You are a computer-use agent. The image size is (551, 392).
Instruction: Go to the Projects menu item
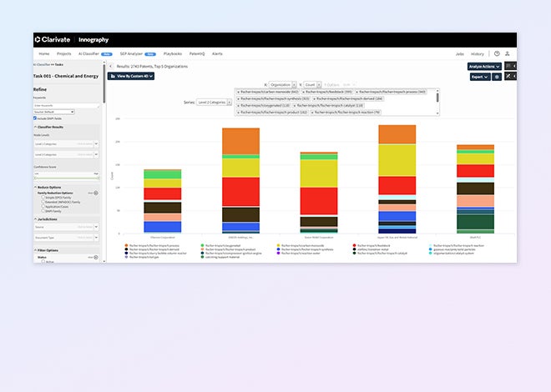pyautogui.click(x=63, y=53)
